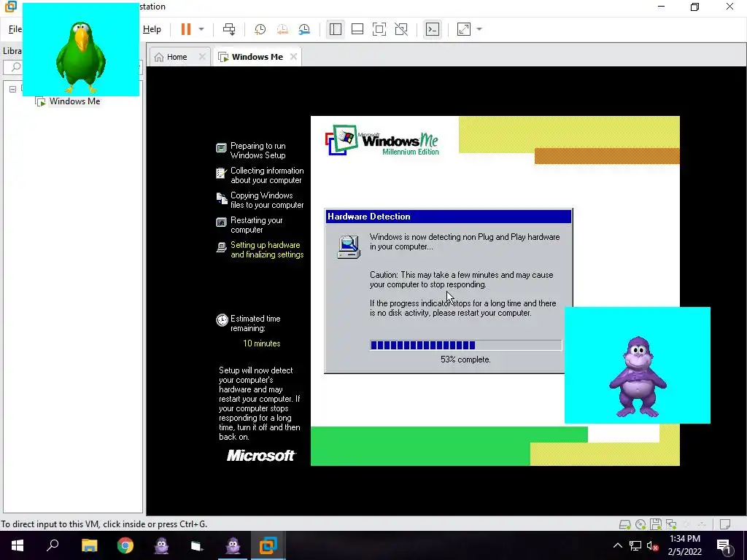Toggle the library sidebar panel
This screenshot has width=747, height=560.
[336, 29]
